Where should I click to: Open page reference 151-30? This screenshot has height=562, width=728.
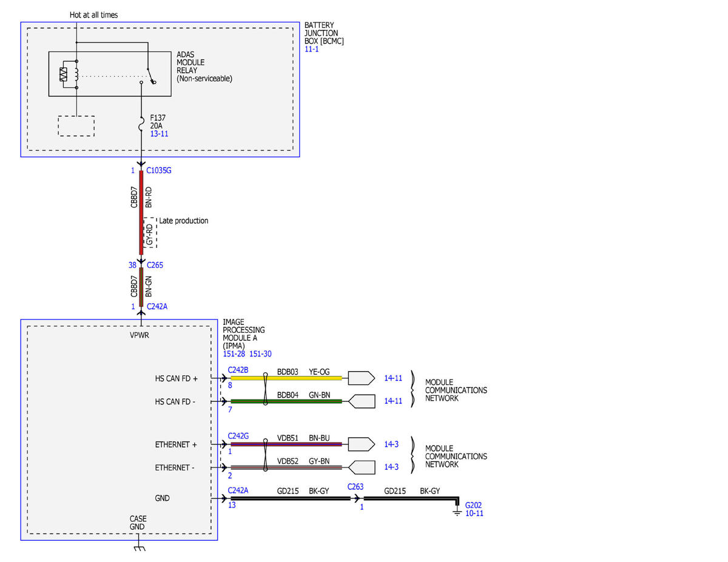coord(260,353)
